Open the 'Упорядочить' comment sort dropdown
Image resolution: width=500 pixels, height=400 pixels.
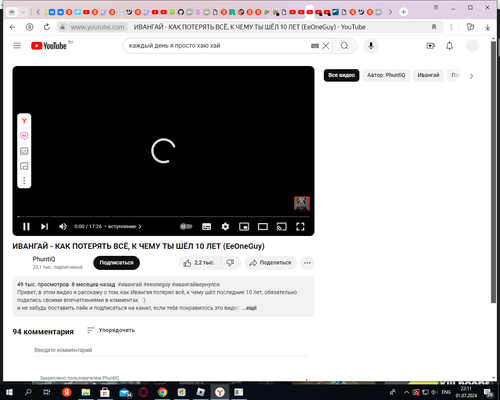pyautogui.click(x=111, y=330)
